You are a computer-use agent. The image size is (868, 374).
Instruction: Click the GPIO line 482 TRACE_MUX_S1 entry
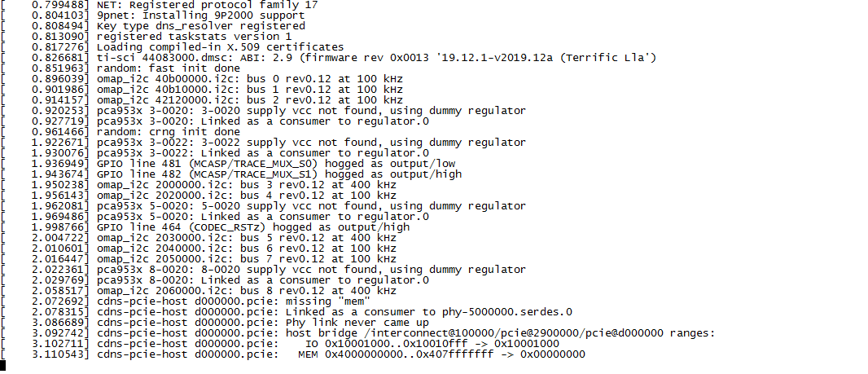tap(231, 174)
